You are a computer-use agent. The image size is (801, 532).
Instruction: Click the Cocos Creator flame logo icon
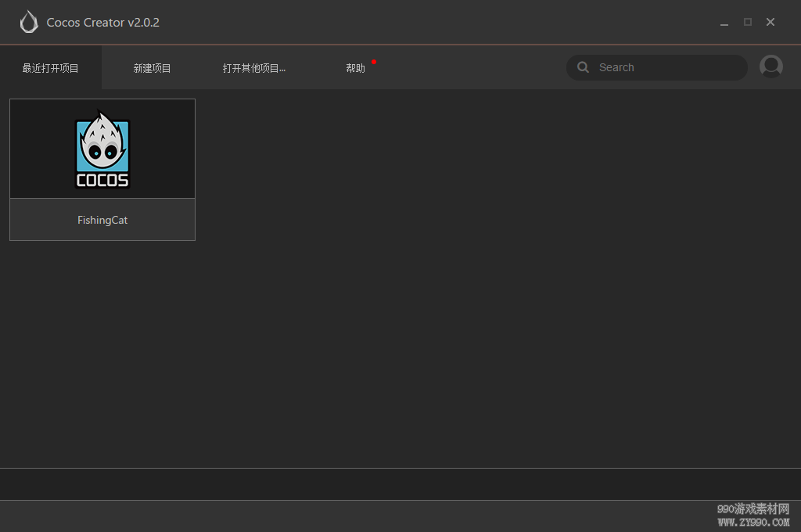pos(29,22)
